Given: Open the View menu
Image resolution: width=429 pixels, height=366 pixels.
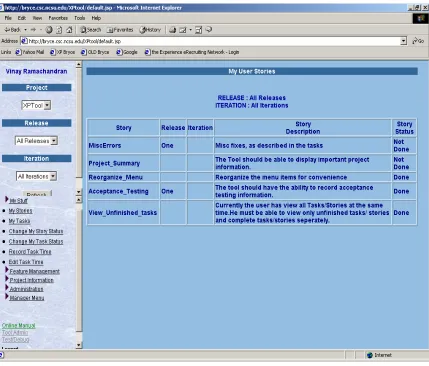Looking at the screenshot, I should 37,18.
